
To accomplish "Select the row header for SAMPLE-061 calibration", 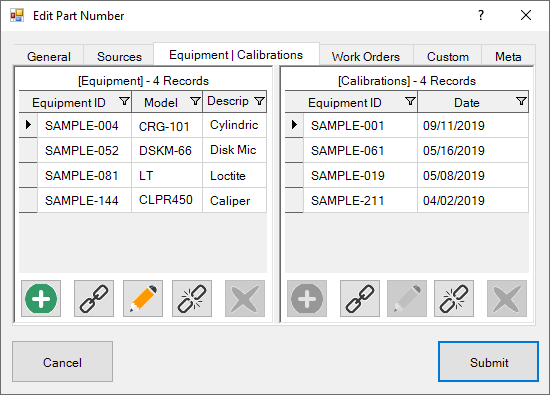I will (294, 150).
